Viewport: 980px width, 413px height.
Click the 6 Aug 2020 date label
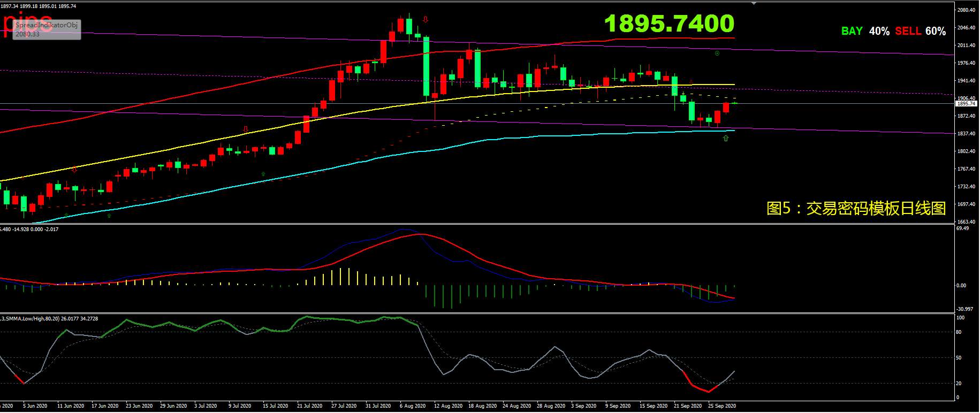pyautogui.click(x=412, y=406)
